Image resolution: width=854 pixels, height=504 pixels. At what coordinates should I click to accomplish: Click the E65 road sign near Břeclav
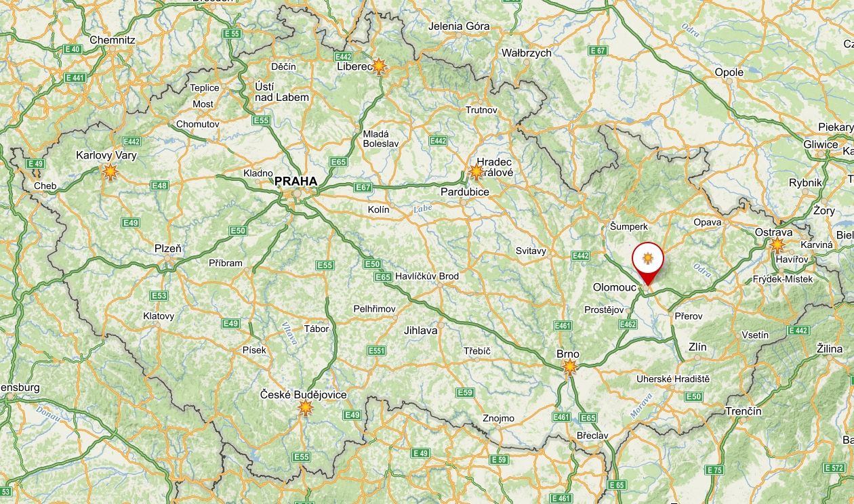click(588, 418)
